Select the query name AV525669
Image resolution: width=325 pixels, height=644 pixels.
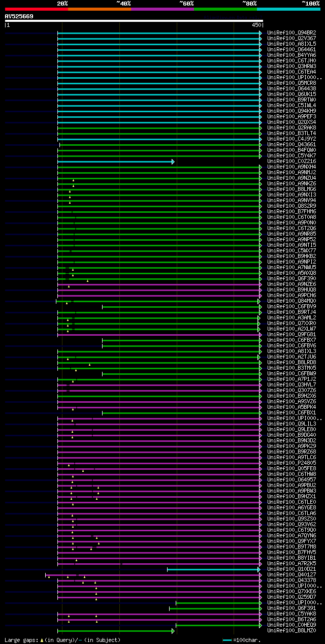coord(19,16)
